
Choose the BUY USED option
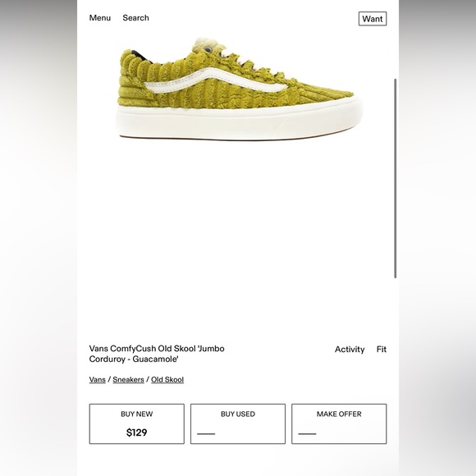(x=238, y=423)
